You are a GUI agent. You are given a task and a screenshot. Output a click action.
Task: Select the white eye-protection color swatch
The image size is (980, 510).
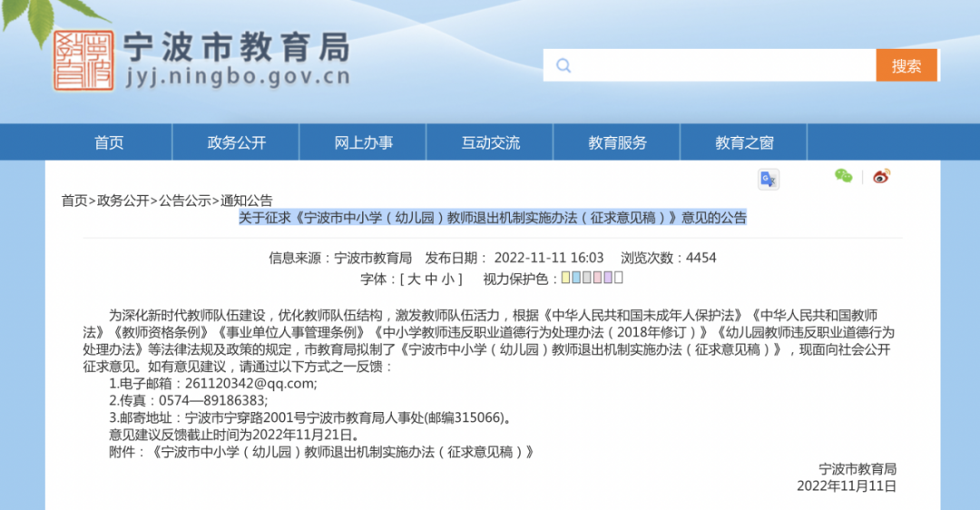pyautogui.click(x=619, y=278)
